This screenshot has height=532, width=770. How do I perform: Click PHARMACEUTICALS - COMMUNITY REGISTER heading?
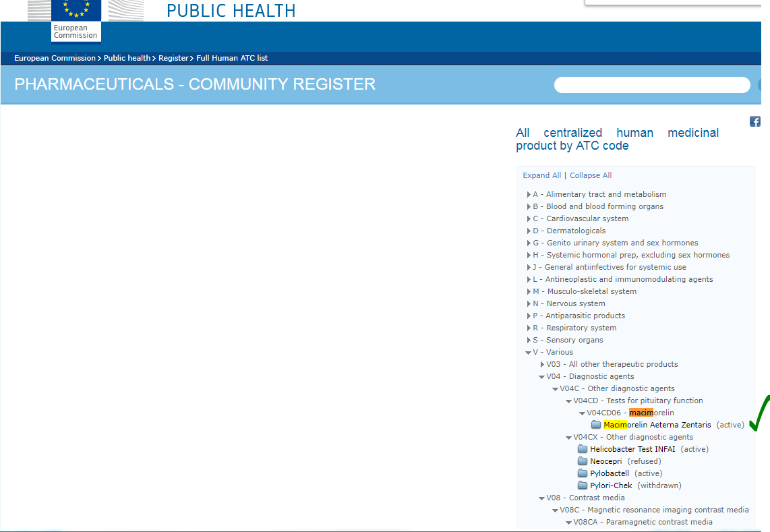tap(195, 84)
